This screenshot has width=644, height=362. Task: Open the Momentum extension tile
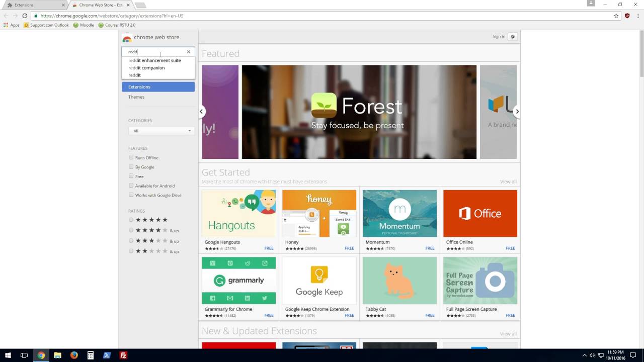(399, 220)
